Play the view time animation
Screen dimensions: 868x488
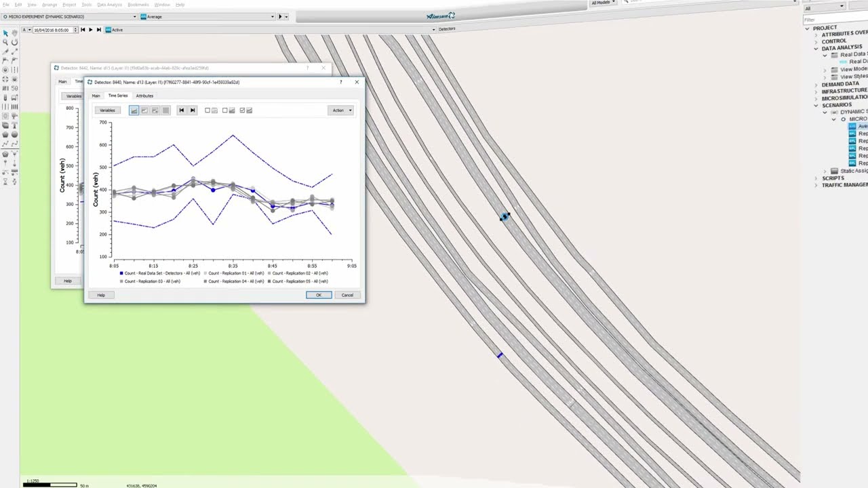(91, 30)
